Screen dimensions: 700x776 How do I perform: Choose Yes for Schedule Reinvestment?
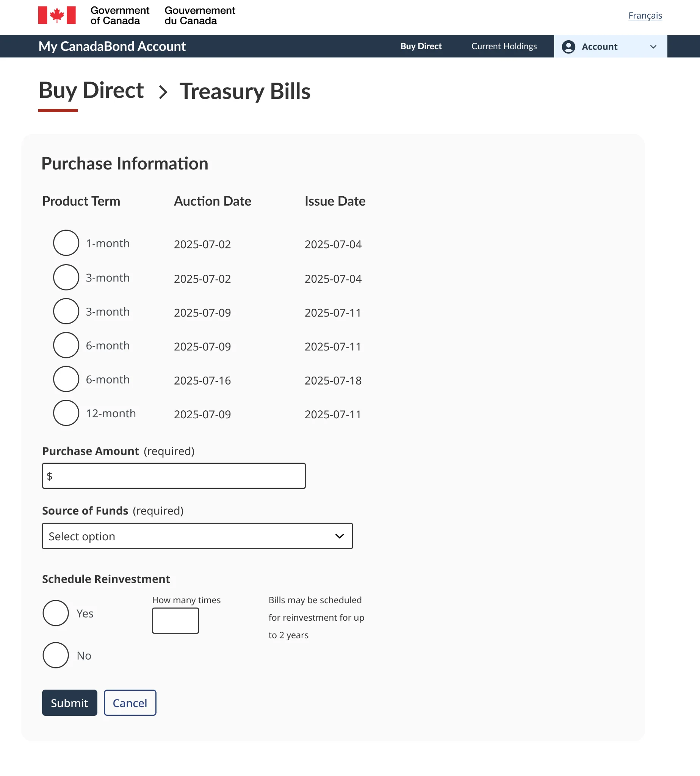(56, 613)
